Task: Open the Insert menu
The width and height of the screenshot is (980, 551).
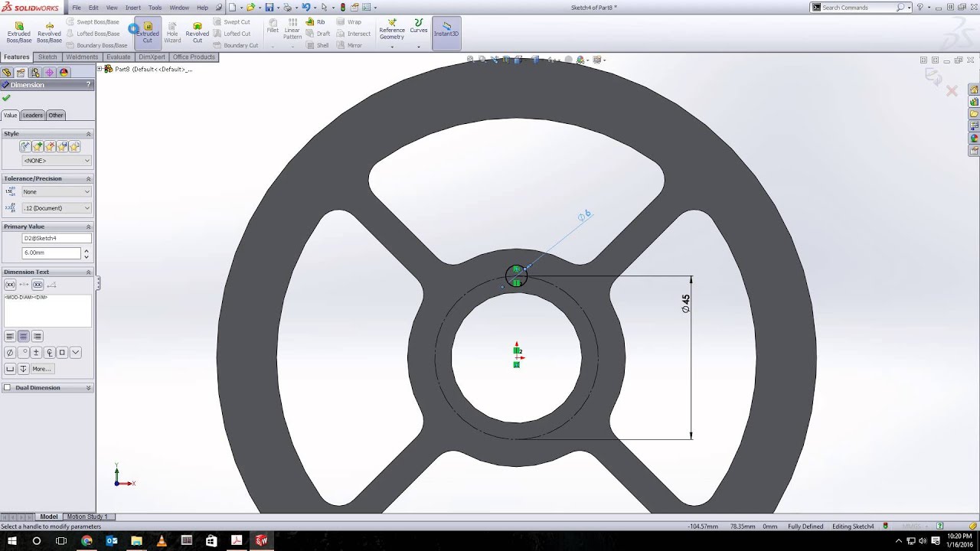Action: 133,8
